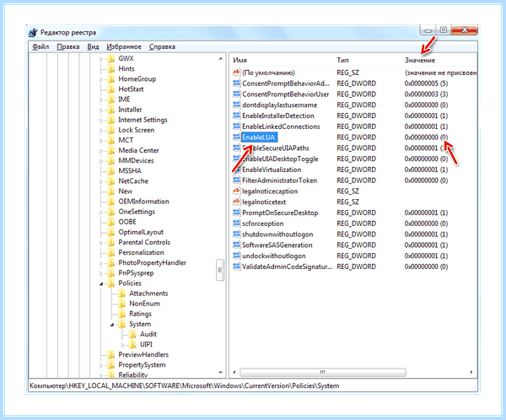Click the Policies folder icon
506x420 pixels.
coord(111,283)
